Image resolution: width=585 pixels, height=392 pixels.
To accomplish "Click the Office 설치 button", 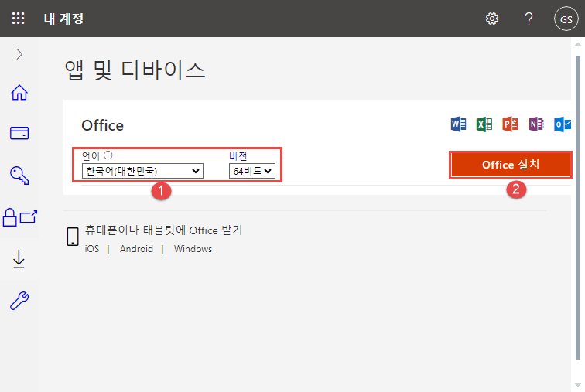I will [x=511, y=165].
